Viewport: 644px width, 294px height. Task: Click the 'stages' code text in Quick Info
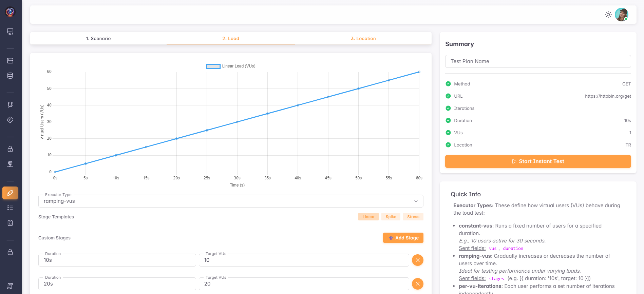click(496, 278)
